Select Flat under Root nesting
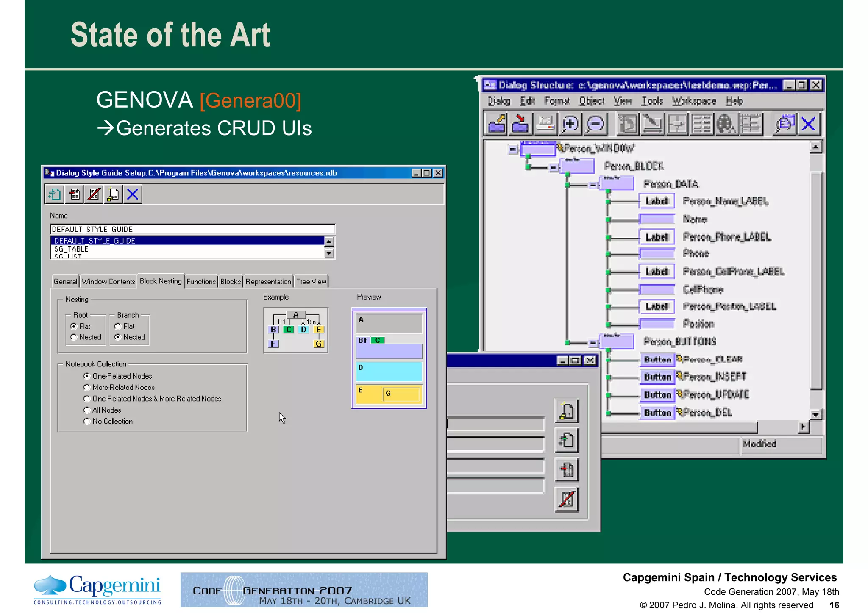Image resolution: width=868 pixels, height=613 pixels. pyautogui.click(x=74, y=326)
